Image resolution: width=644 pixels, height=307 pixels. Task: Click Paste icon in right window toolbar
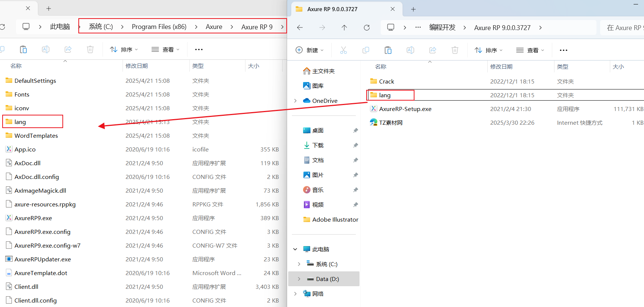tap(388, 50)
